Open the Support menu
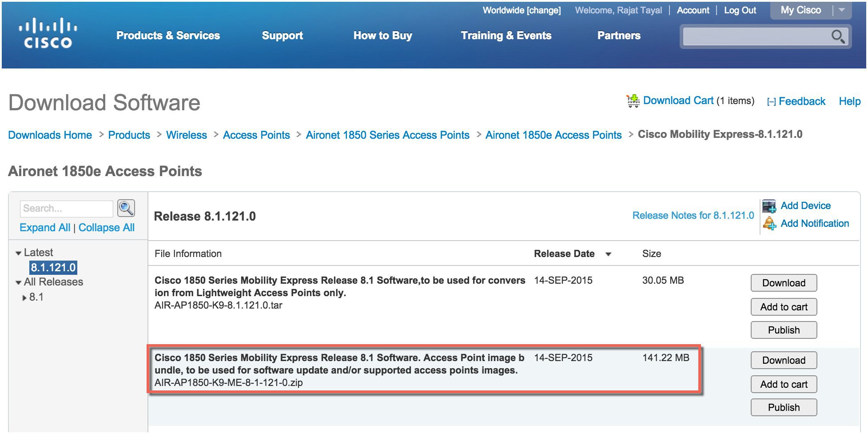This screenshot has height=434, width=868. [x=283, y=36]
